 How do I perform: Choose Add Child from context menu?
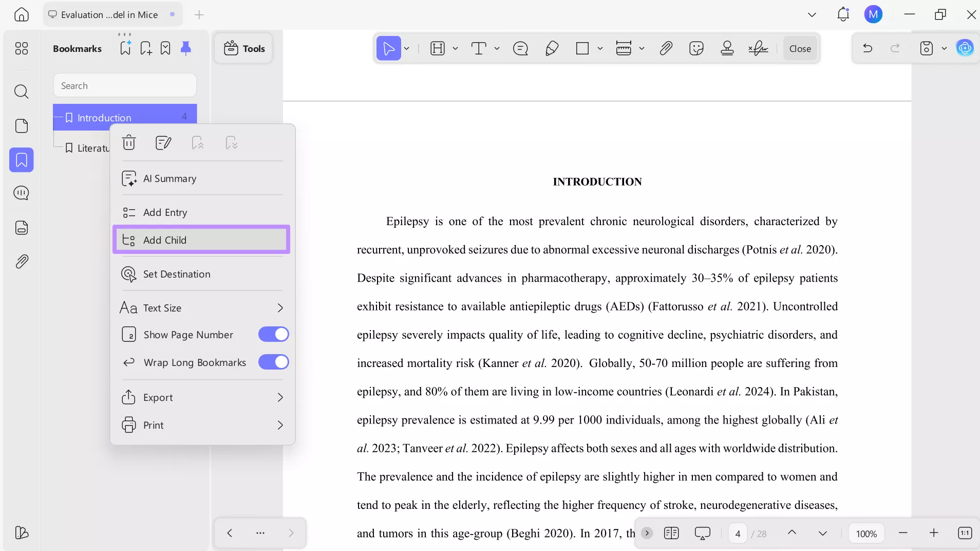[x=201, y=240]
